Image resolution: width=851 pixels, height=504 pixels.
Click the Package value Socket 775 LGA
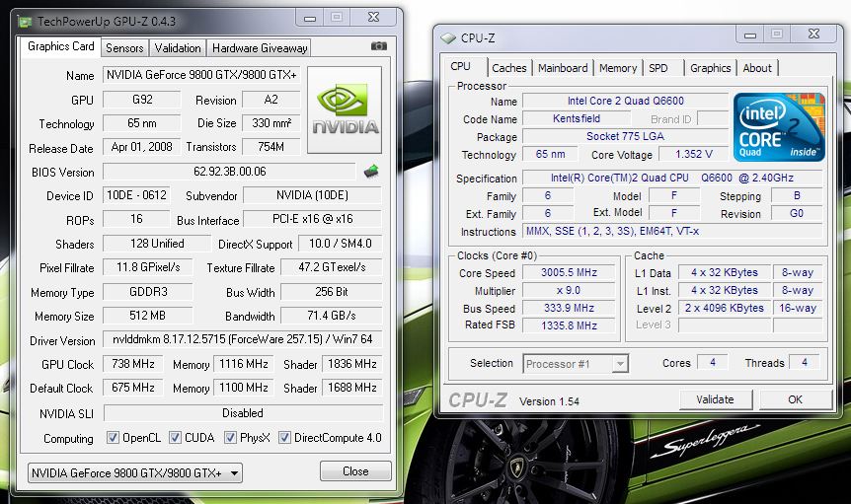625,136
